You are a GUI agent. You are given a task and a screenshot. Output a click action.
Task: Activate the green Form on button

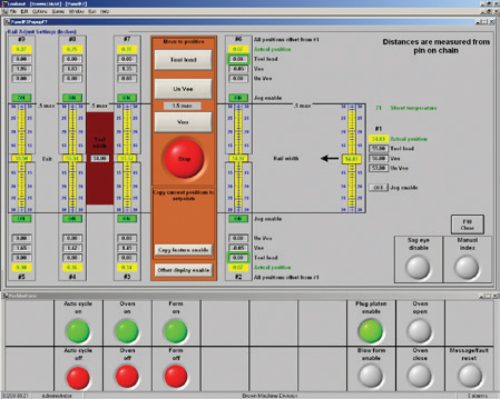175,331
